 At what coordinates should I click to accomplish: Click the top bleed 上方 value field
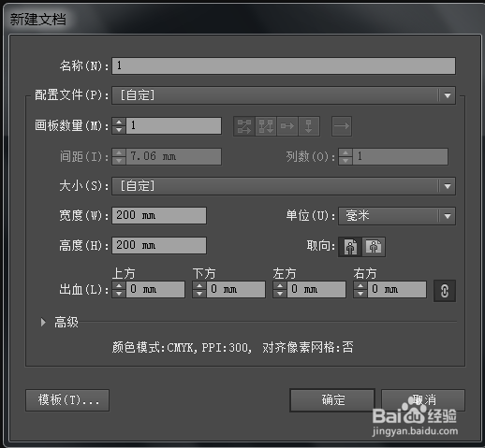tap(155, 289)
